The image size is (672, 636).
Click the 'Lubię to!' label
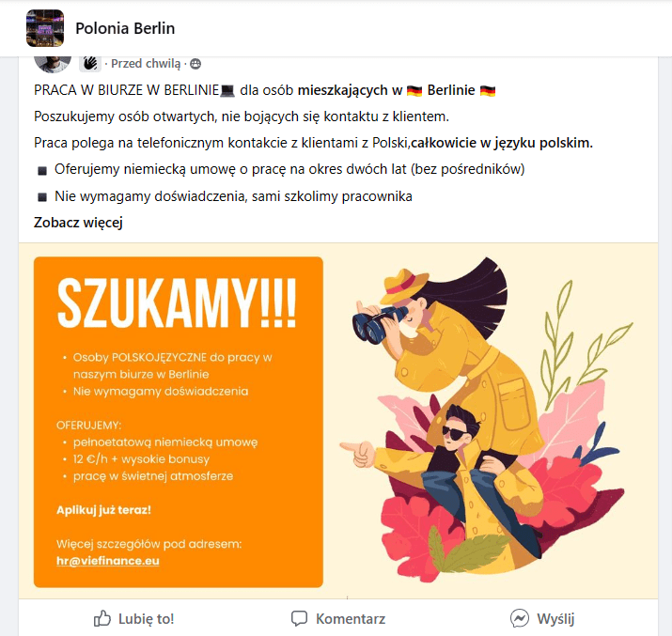146,619
